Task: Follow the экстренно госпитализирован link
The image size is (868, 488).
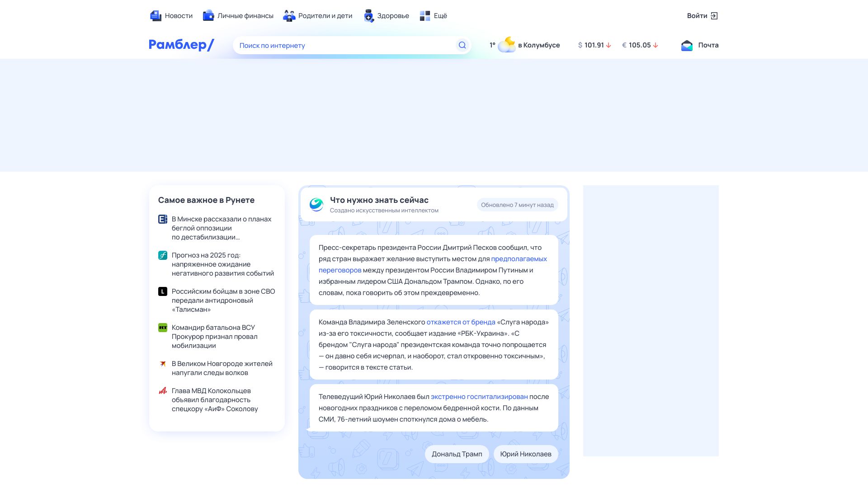Action: tap(479, 397)
